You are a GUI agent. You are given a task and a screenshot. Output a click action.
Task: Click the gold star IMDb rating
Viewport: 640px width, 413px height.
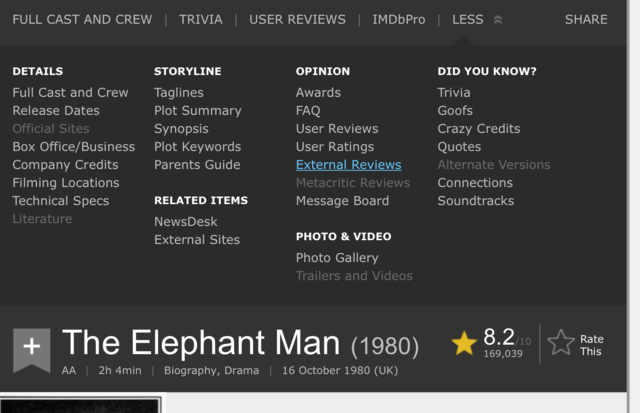tap(465, 343)
